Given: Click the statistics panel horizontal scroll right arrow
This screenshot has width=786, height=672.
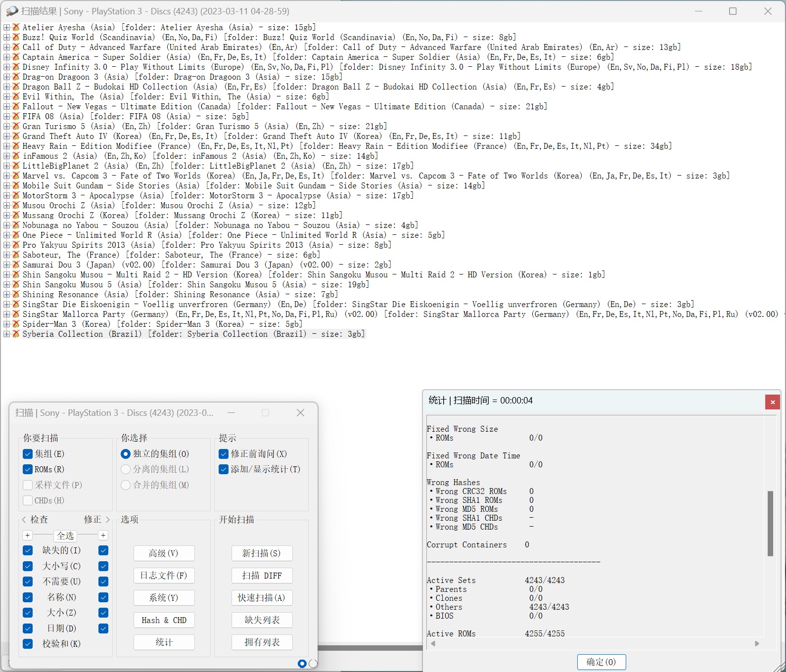Looking at the screenshot, I should click(757, 643).
